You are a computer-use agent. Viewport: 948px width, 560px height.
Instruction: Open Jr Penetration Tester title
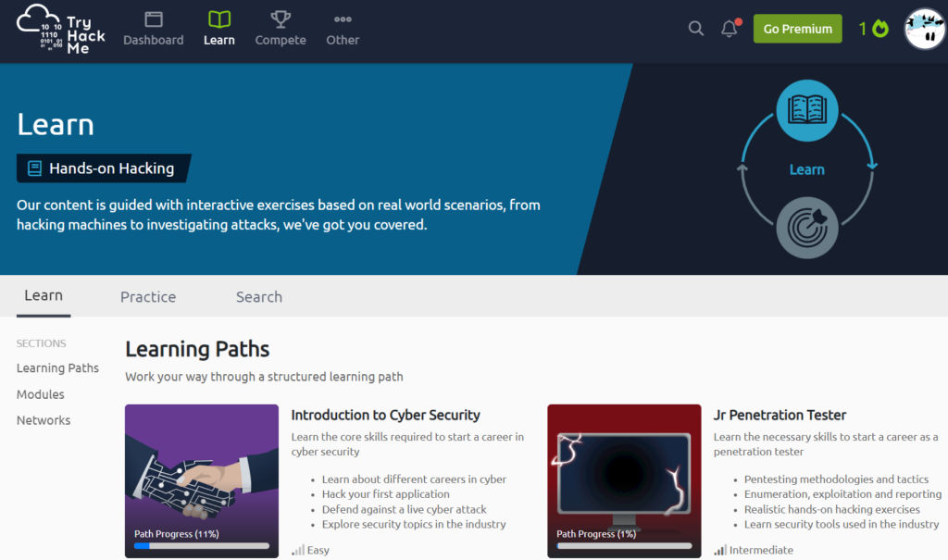pos(780,415)
